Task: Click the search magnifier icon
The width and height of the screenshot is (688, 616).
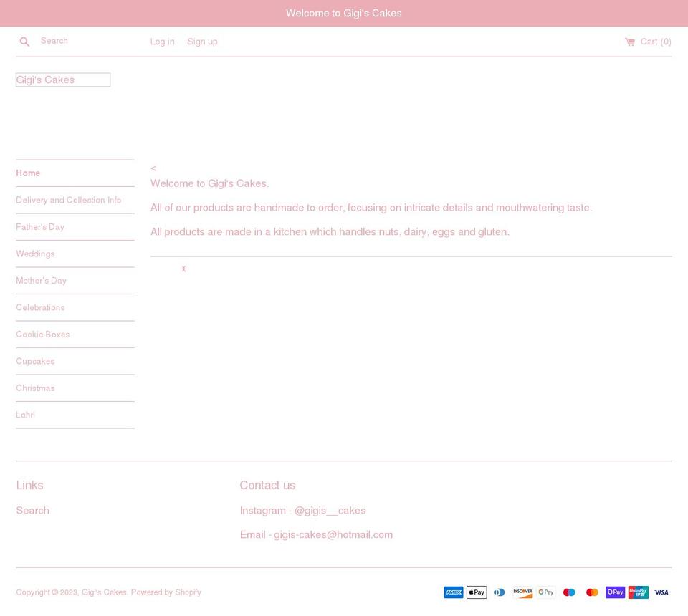Action: (x=24, y=42)
